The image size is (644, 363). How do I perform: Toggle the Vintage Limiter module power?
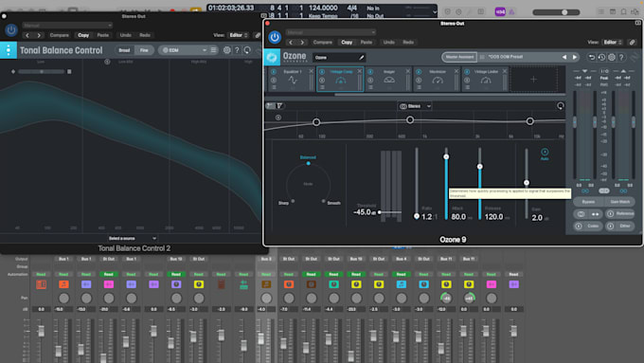pyautogui.click(x=467, y=72)
